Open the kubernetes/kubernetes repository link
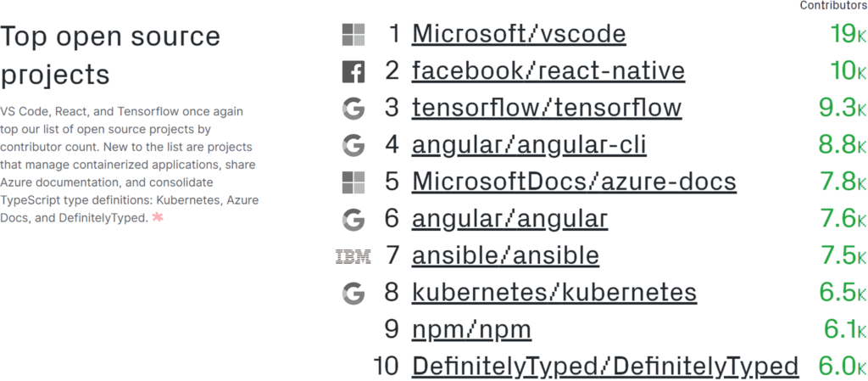868x381 pixels. (554, 293)
